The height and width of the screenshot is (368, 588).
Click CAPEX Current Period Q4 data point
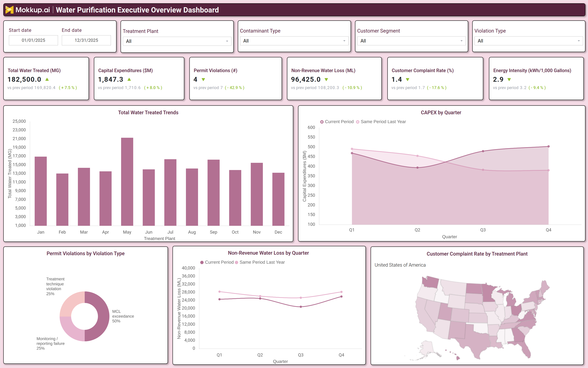click(x=549, y=146)
